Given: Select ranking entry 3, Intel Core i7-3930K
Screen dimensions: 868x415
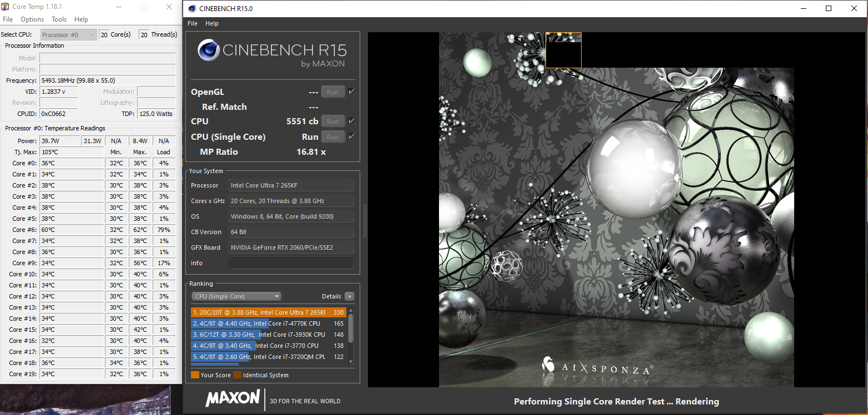Looking at the screenshot, I should click(269, 335).
